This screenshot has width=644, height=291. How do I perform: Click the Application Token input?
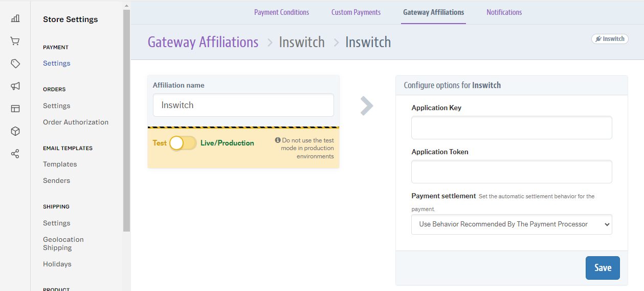click(x=512, y=172)
